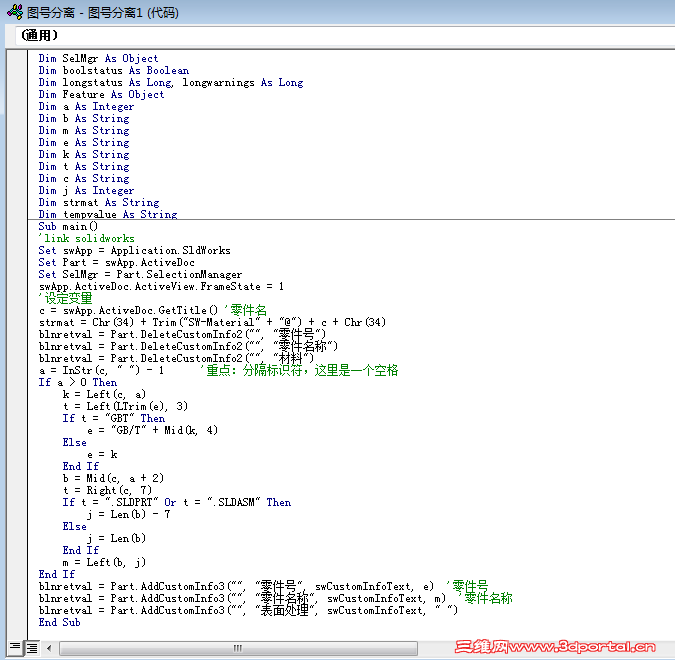Click line 'If a > 0 Then'

point(77,382)
